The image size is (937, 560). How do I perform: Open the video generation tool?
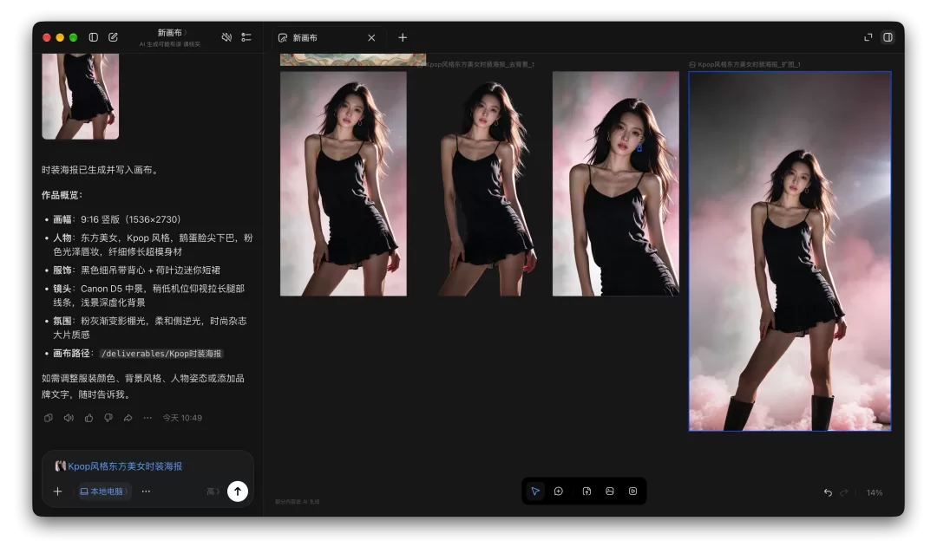click(632, 492)
